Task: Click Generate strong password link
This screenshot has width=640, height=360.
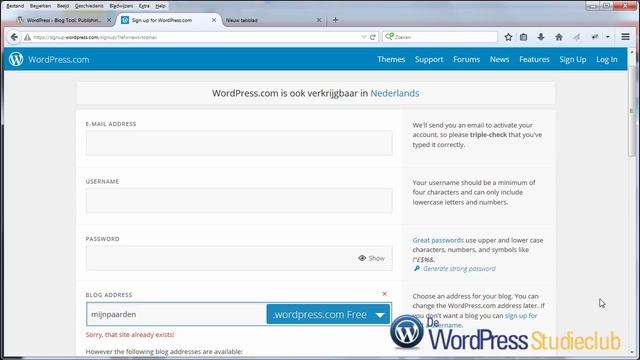Action: click(459, 269)
